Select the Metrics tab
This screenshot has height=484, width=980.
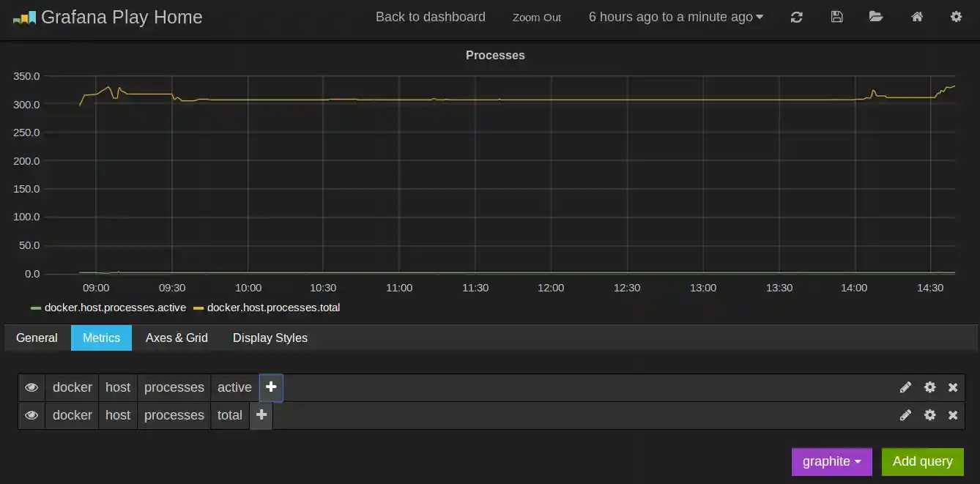101,338
